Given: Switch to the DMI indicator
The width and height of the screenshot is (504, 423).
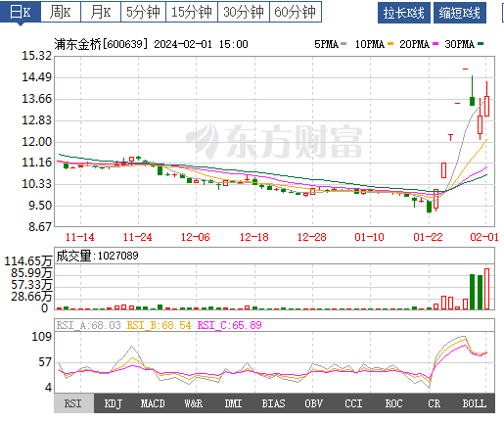Looking at the screenshot, I should tap(233, 403).
